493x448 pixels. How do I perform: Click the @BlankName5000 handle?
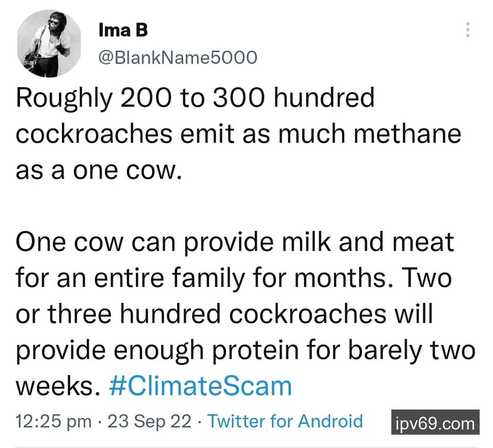point(177,57)
